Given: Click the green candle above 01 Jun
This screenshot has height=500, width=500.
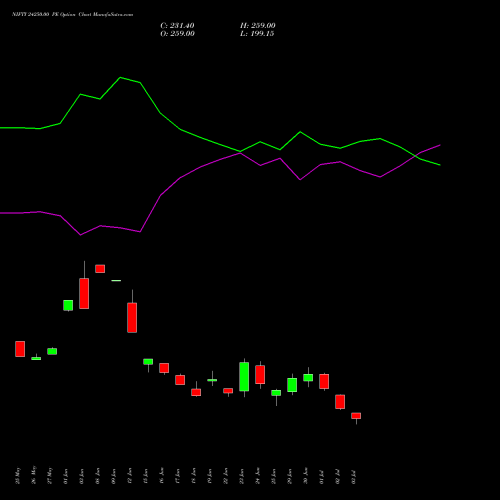Looking at the screenshot, I should coord(68,305).
